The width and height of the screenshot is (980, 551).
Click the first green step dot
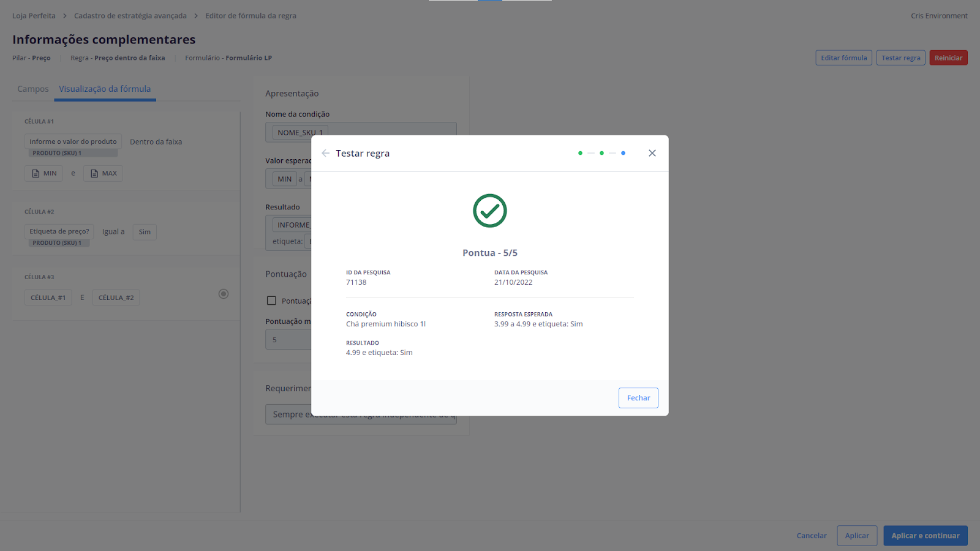coord(580,153)
